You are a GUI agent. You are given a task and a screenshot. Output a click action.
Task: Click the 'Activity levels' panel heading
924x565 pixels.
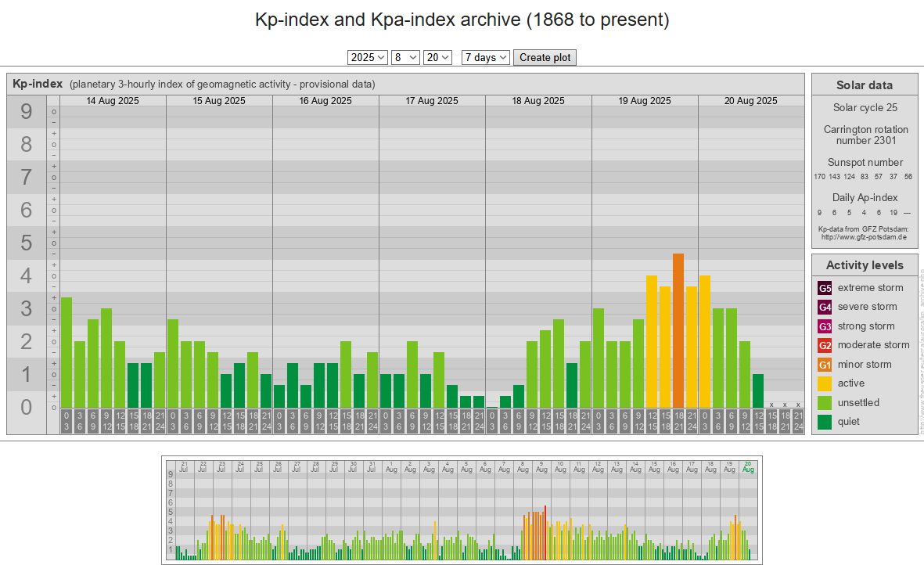point(865,265)
